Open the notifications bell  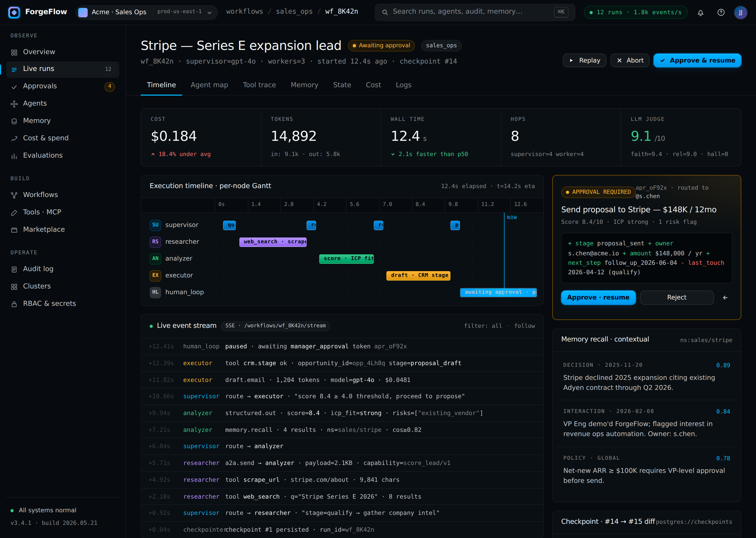click(700, 13)
